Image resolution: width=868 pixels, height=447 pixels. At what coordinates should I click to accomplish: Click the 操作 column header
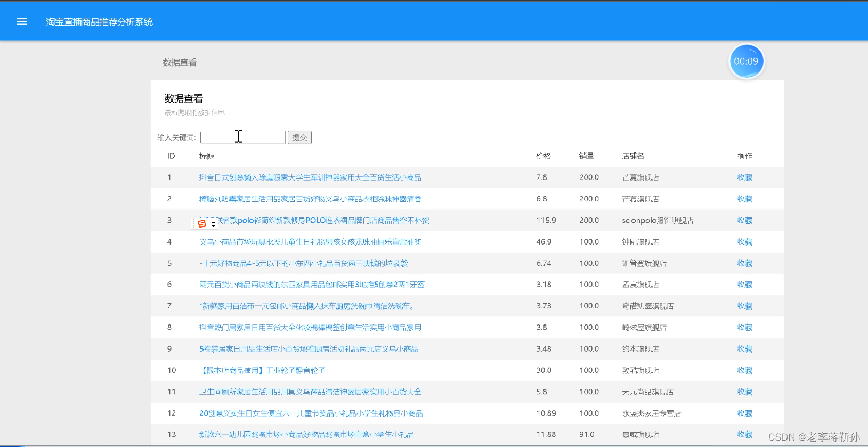tap(744, 156)
